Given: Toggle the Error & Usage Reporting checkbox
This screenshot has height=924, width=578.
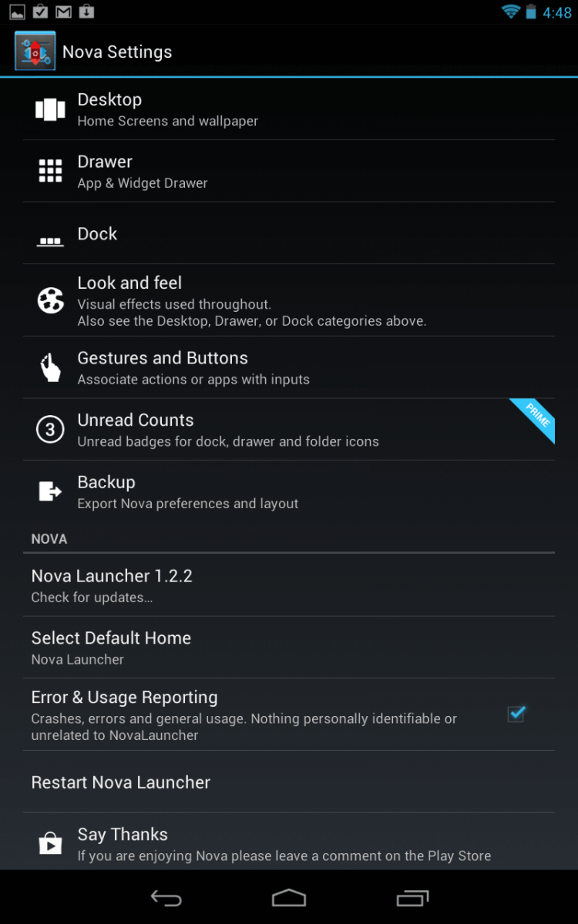Looking at the screenshot, I should [x=516, y=714].
